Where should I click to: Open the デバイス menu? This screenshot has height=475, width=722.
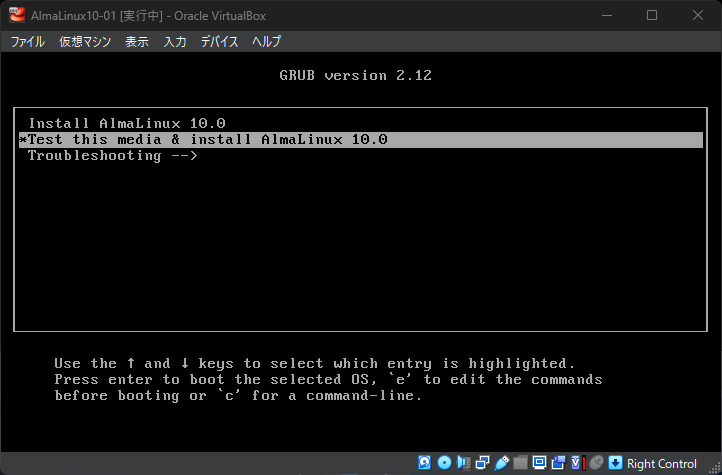click(x=220, y=42)
